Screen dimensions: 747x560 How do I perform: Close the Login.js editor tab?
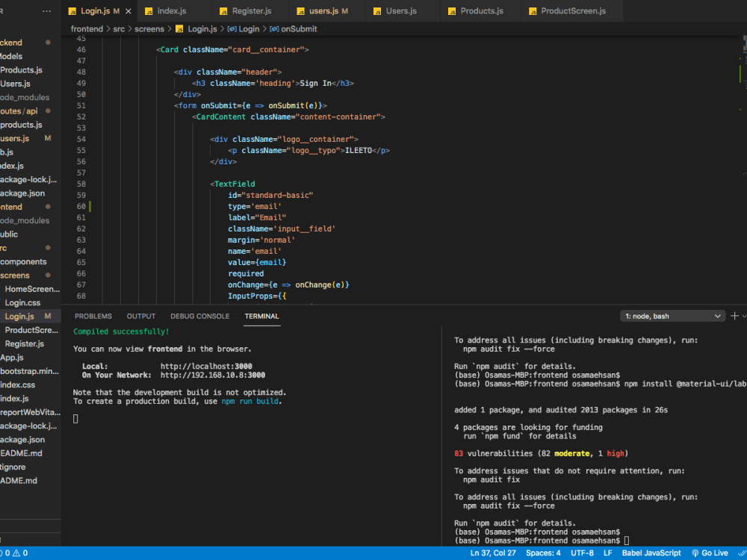point(129,11)
